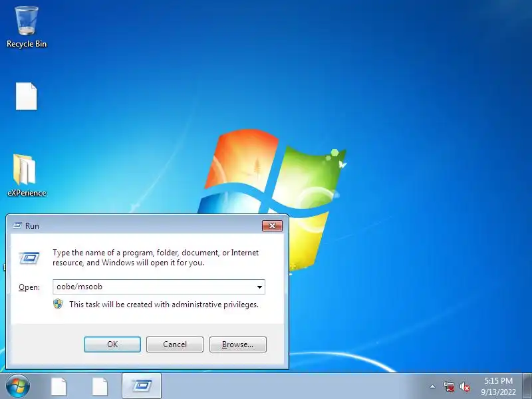Click the administrative shield icon
This screenshot has height=399, width=532.
tap(58, 304)
